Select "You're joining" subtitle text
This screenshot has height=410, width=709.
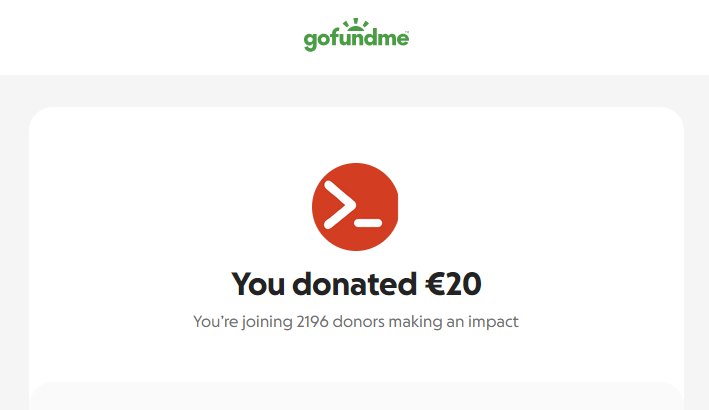(x=243, y=322)
